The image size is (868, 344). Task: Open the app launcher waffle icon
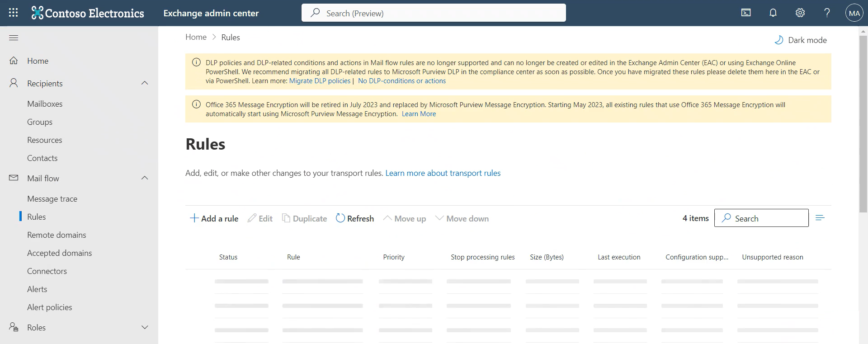(14, 13)
